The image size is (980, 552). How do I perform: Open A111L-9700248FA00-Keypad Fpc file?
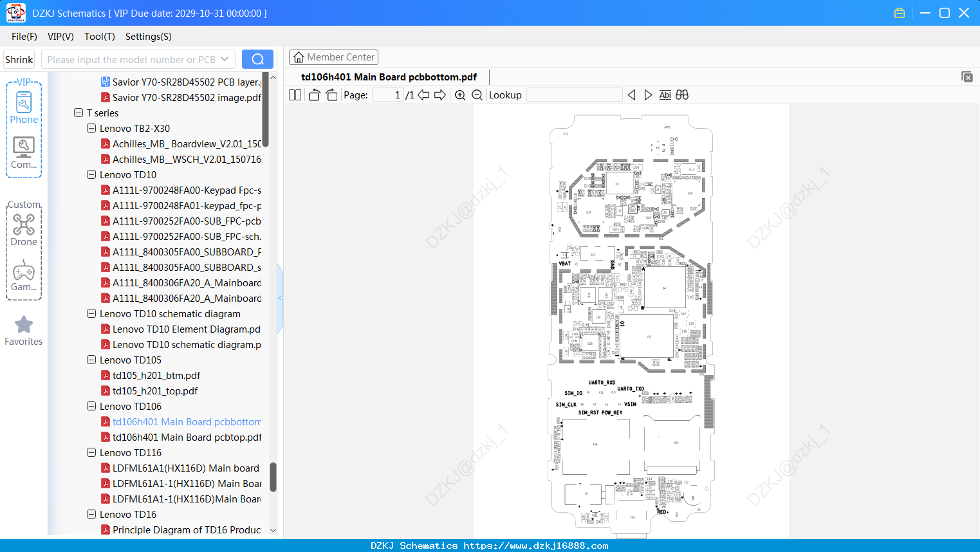click(x=187, y=190)
